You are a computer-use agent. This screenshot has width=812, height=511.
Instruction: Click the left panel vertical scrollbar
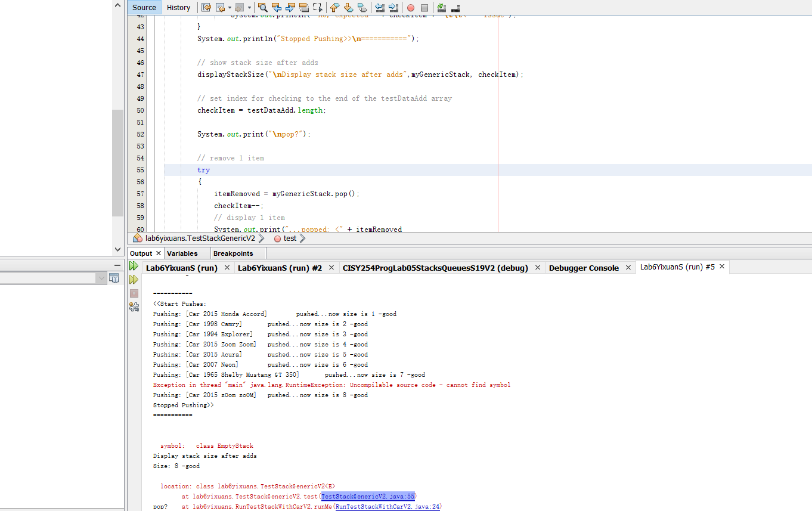click(117, 162)
